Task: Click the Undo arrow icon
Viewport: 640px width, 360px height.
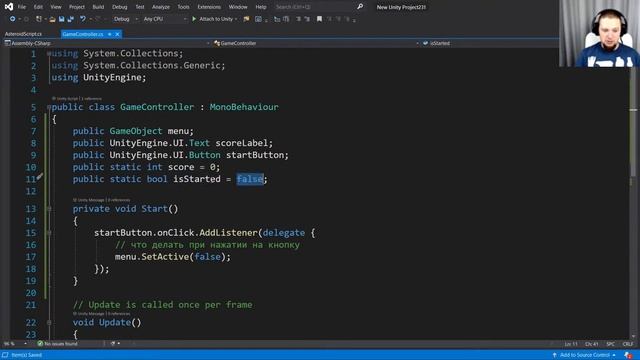Action: pos(83,19)
